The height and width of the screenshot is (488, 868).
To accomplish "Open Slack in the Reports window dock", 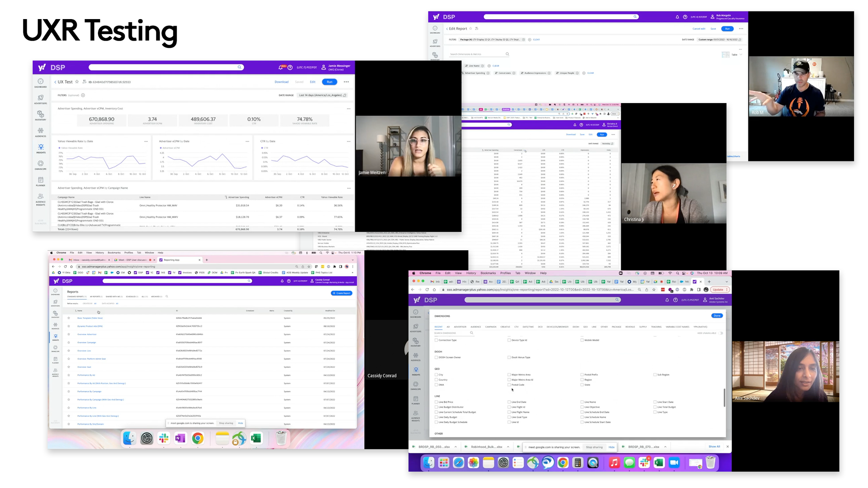I will 164,438.
